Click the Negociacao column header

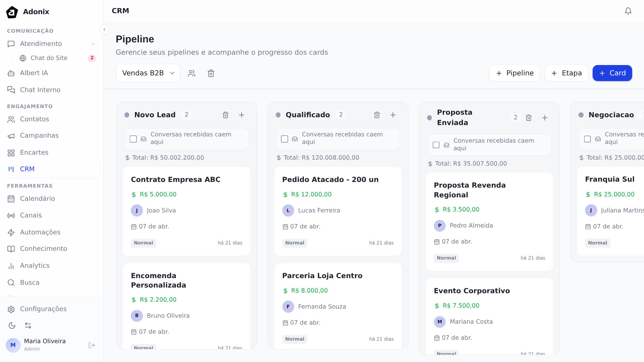point(611,115)
